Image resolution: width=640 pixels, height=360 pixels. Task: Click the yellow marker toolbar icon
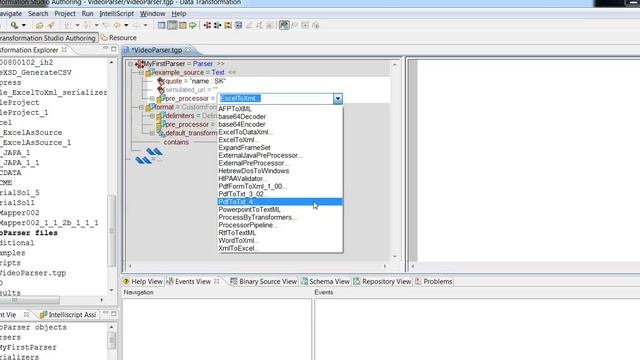228,25
